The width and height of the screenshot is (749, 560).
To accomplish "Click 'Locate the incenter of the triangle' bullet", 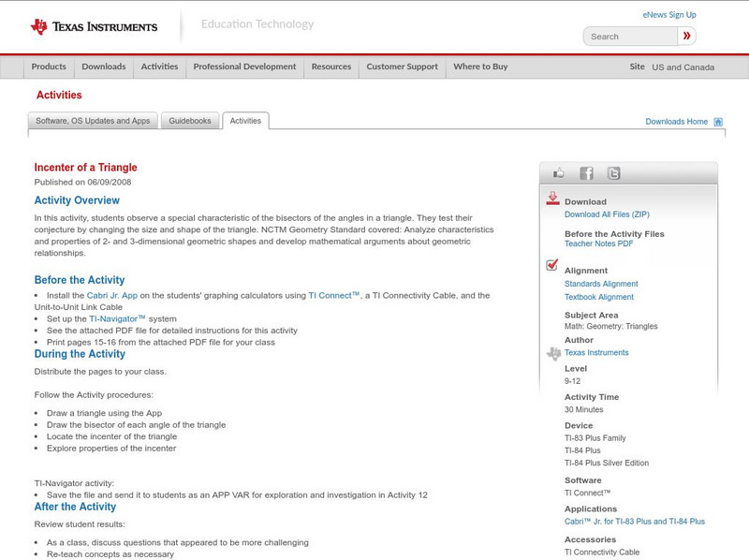I will pyautogui.click(x=111, y=436).
